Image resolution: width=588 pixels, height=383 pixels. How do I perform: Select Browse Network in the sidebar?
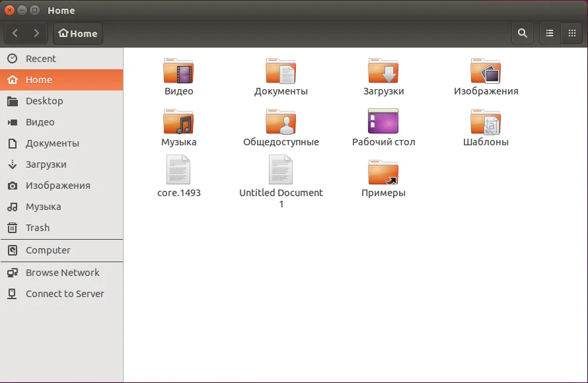pyautogui.click(x=61, y=273)
